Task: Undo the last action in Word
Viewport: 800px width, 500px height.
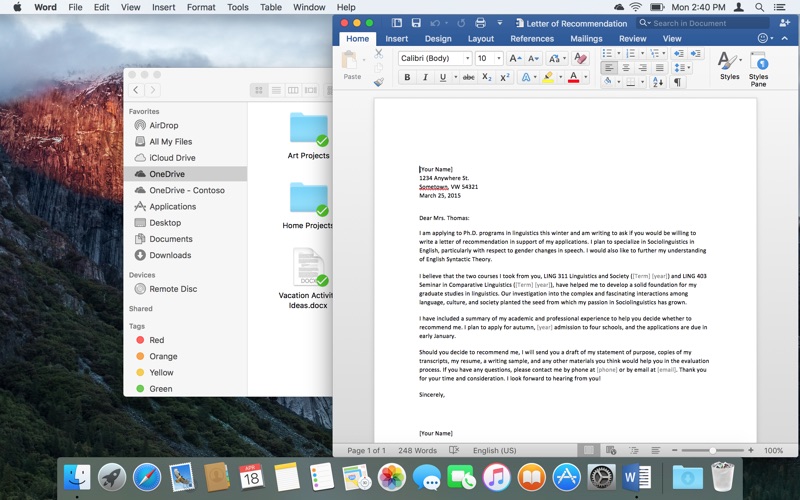Action: pos(435,23)
